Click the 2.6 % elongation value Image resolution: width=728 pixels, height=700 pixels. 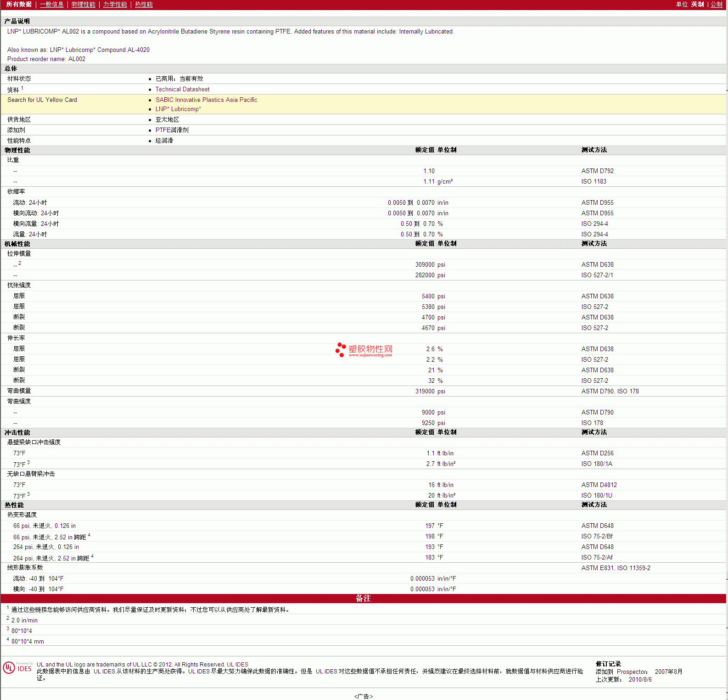(434, 349)
